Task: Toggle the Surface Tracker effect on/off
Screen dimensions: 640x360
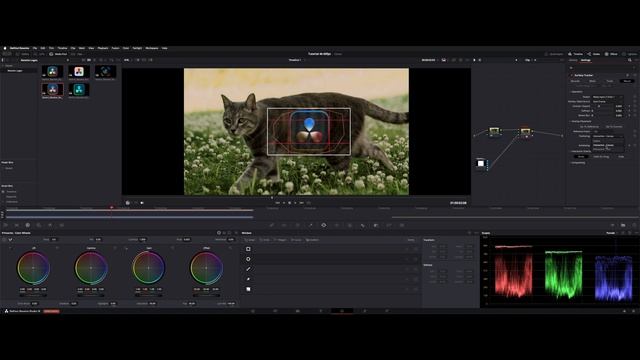Action: [x=572, y=75]
